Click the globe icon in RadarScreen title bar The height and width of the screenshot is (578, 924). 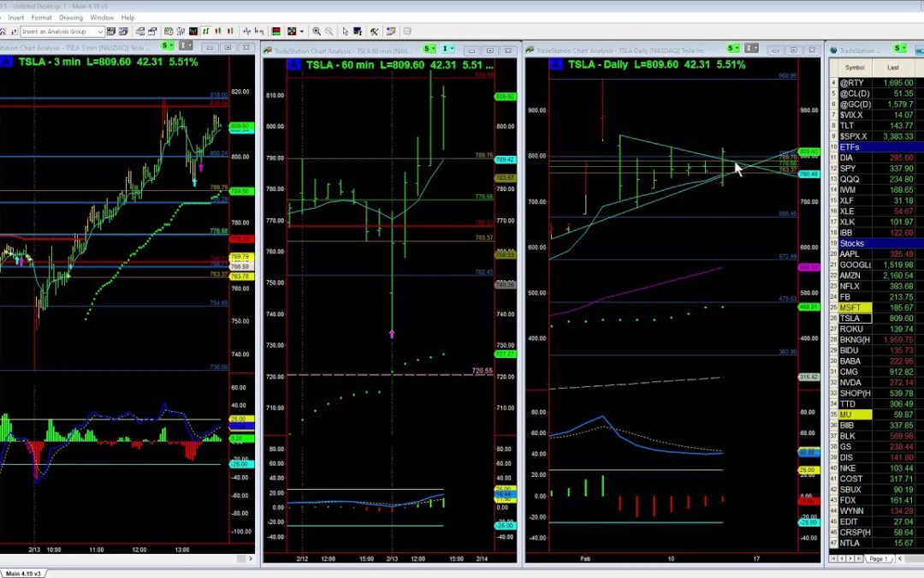point(834,51)
